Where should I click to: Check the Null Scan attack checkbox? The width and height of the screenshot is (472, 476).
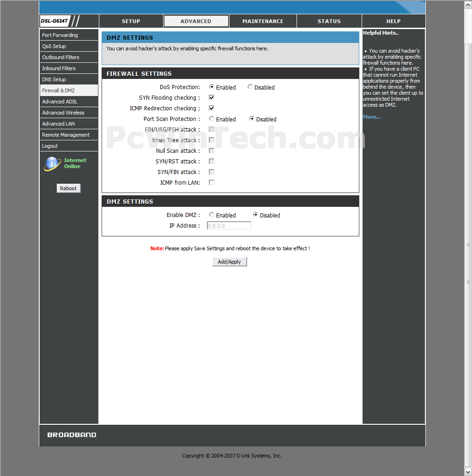click(212, 151)
